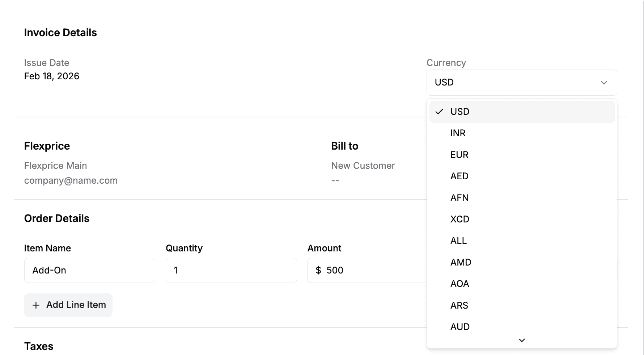
Task: Click the scroll-down arrow below the currency list
Action: tap(522, 340)
